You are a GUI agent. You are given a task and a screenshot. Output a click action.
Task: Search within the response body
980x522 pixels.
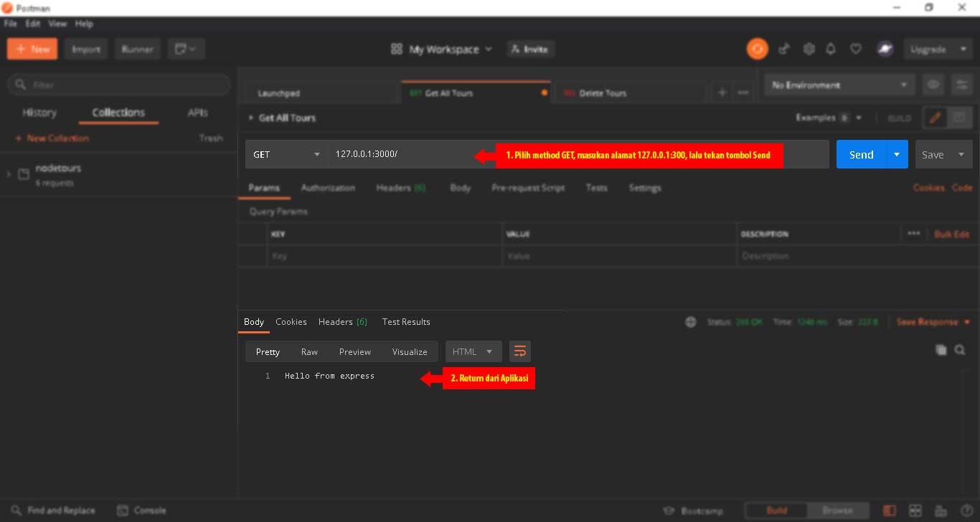(960, 350)
